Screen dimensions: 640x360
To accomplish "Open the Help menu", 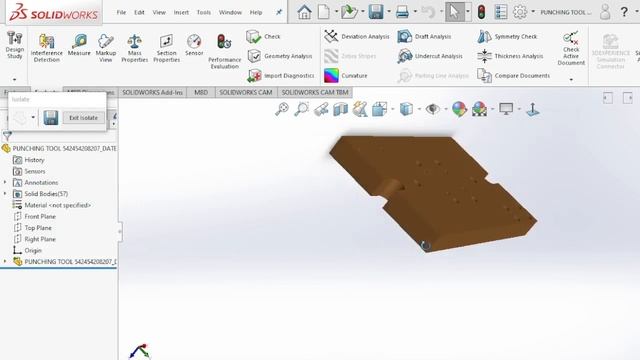I will (256, 13).
